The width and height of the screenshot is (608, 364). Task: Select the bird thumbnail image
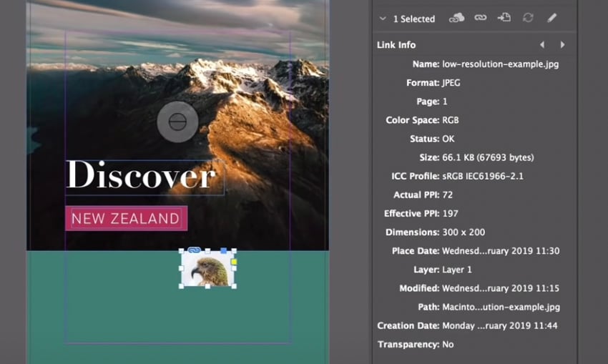[x=208, y=269]
